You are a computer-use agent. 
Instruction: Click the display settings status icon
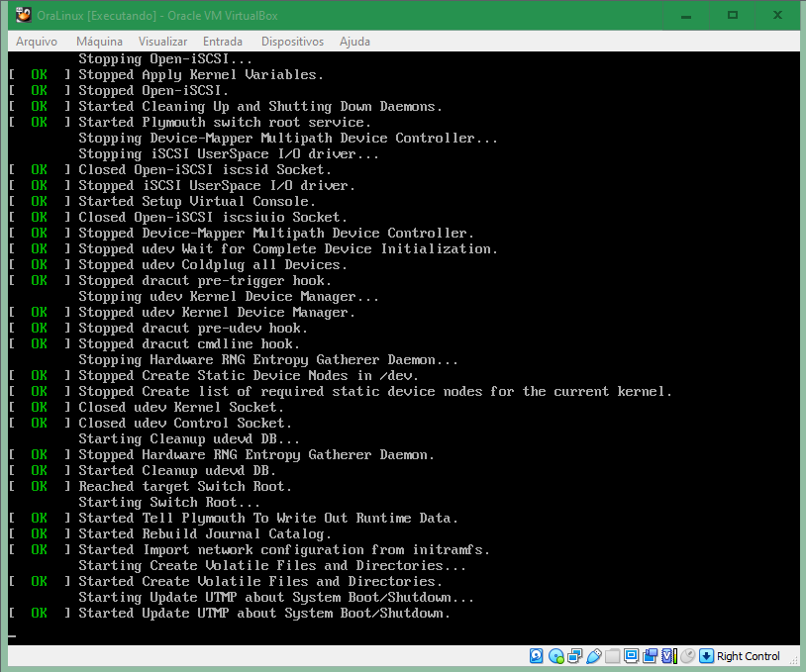pos(631,655)
